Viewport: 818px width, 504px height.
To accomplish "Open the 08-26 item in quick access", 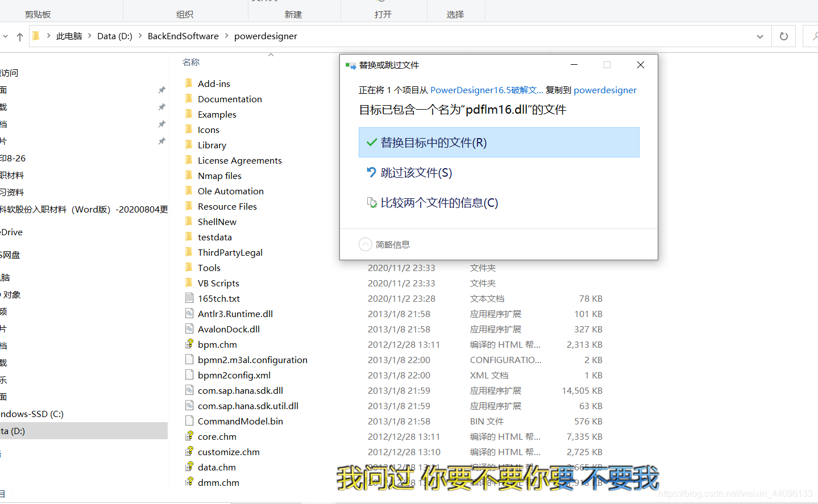I will coord(13,158).
